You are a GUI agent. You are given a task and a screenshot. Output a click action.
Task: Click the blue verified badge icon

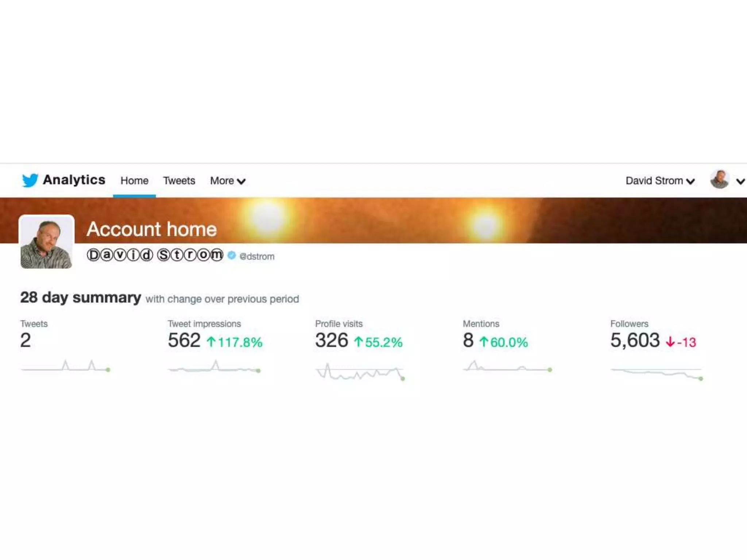(x=232, y=256)
